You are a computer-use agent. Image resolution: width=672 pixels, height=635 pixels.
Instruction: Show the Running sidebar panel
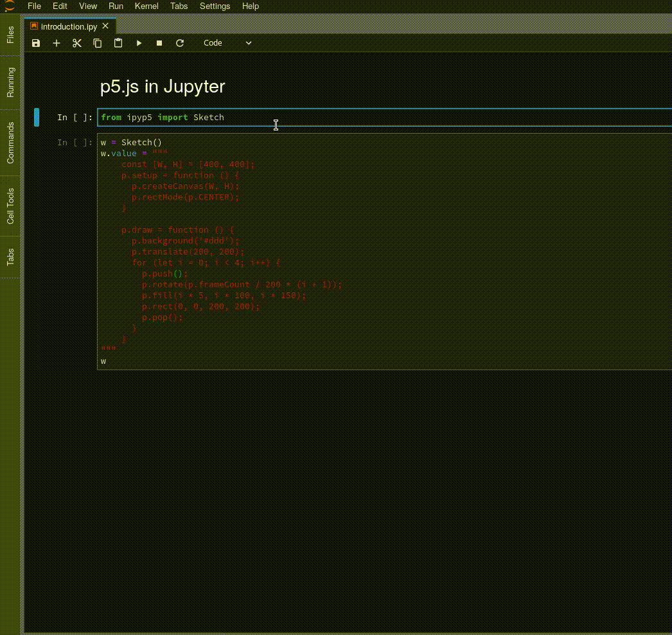(x=10, y=82)
